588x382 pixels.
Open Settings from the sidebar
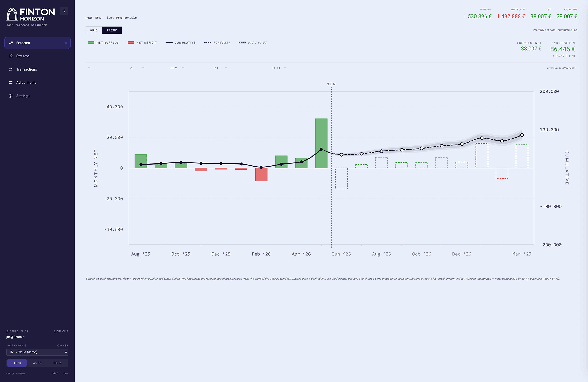coord(37,96)
